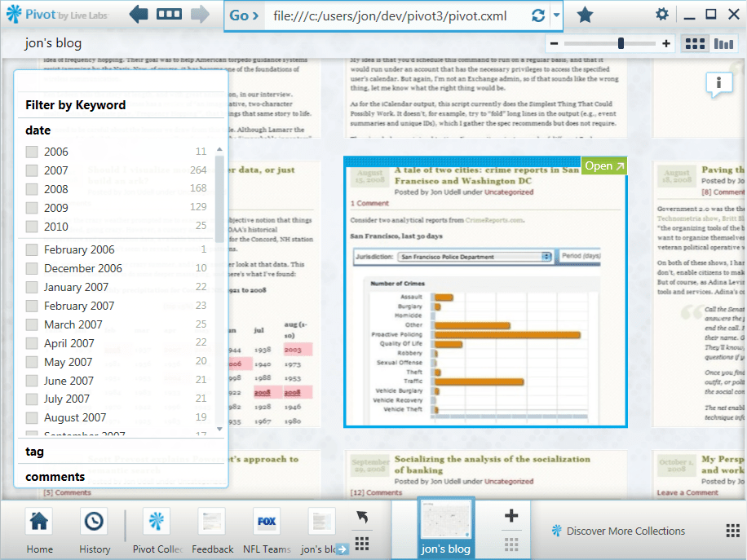The image size is (747, 560).
Task: Add to favorites with the star icon
Action: point(585,15)
